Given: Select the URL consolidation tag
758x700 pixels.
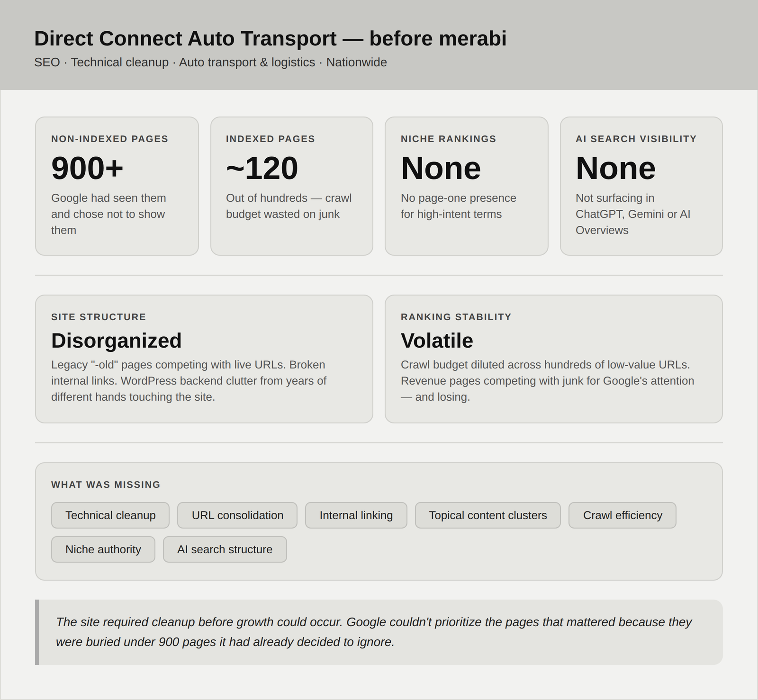Looking at the screenshot, I should [237, 515].
